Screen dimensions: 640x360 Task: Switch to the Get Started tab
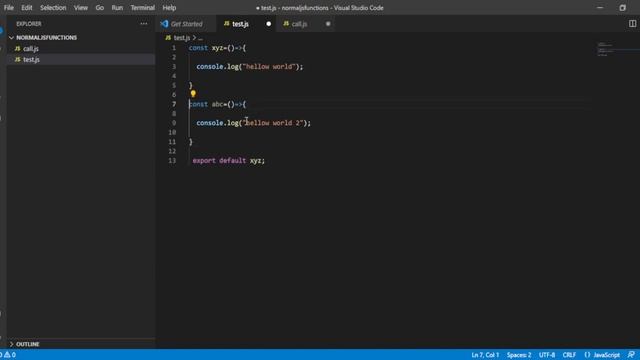186,24
